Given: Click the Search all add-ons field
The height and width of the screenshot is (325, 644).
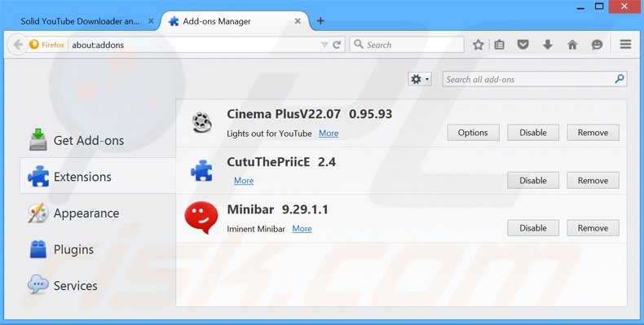Looking at the screenshot, I should pyautogui.click(x=534, y=79).
